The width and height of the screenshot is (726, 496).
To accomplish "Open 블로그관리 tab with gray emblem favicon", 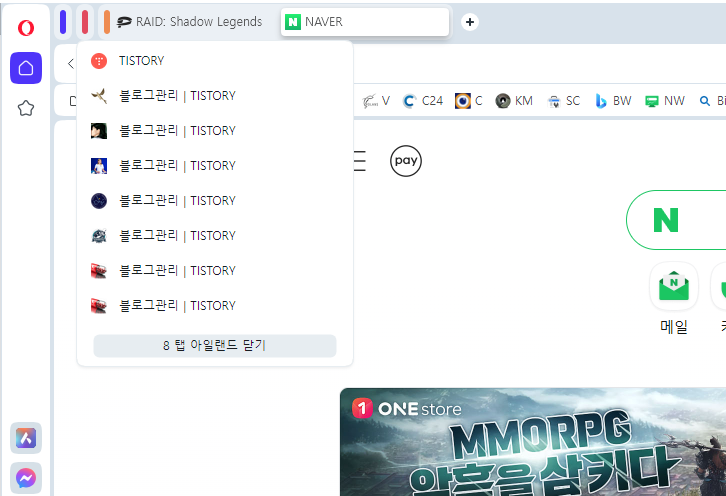I will pos(215,236).
